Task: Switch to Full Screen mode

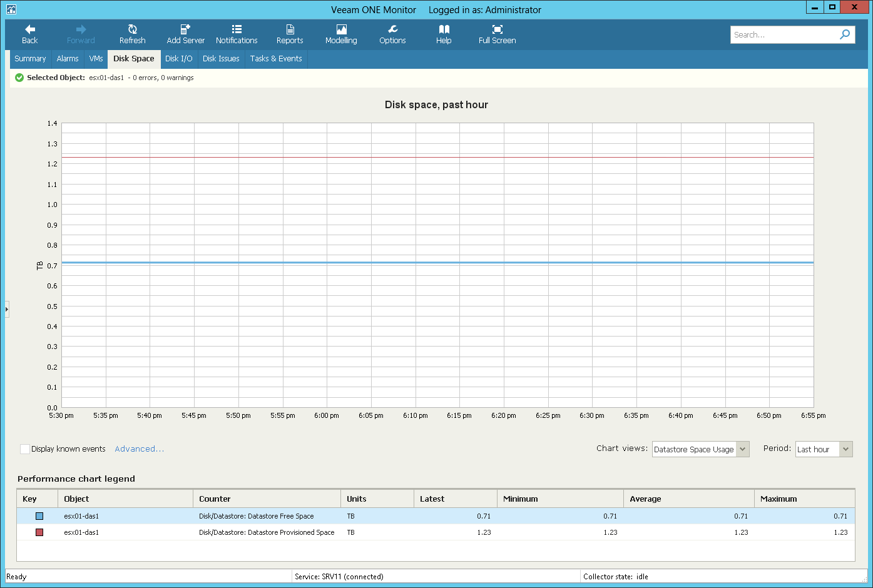Action: tap(497, 34)
